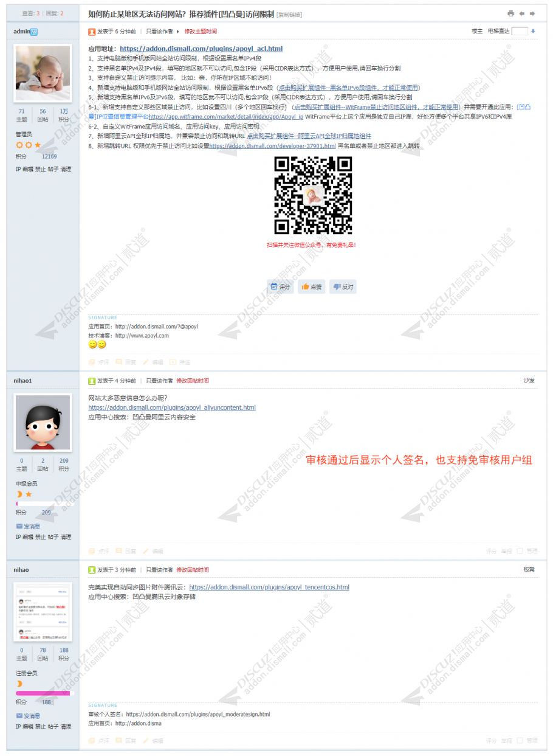Click 举报 at nihao1's post footer
Screen dimensions: 553x756
[x=506, y=551]
